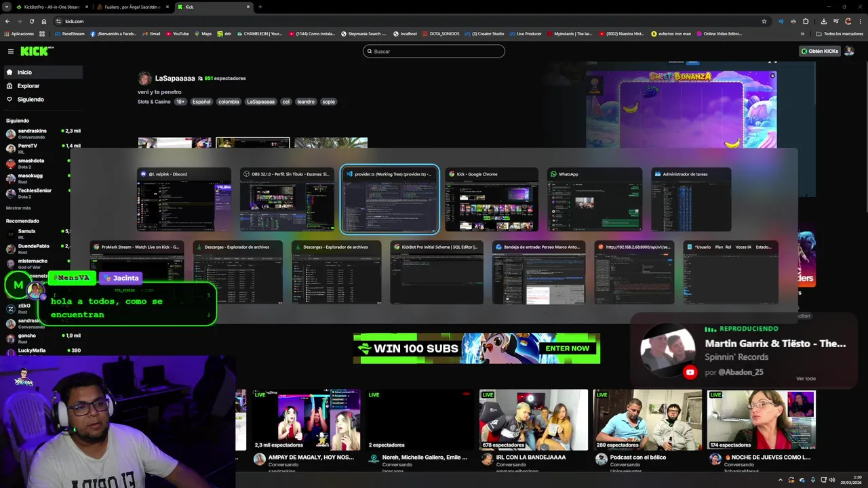This screenshot has height=488, width=868.
Task: Select the colombia tag
Action: 229,102
